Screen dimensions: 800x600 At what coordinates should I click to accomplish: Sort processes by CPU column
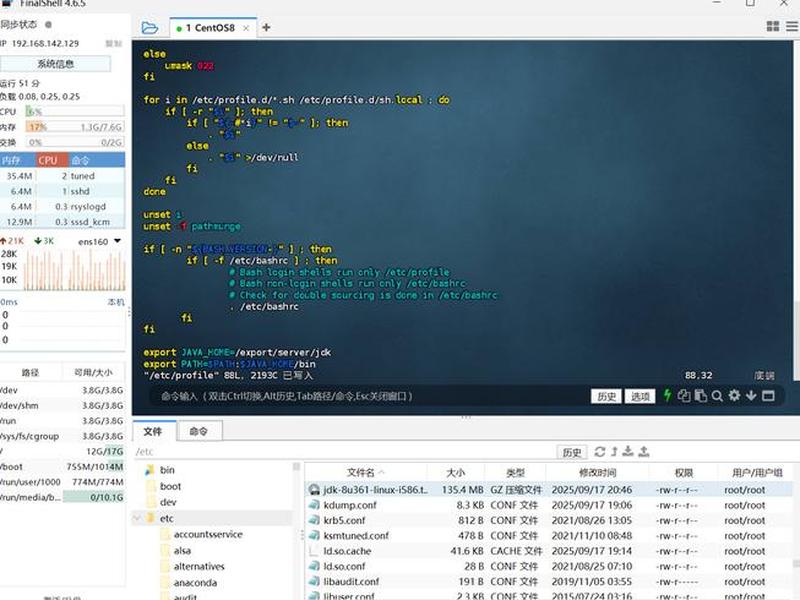tap(52, 160)
